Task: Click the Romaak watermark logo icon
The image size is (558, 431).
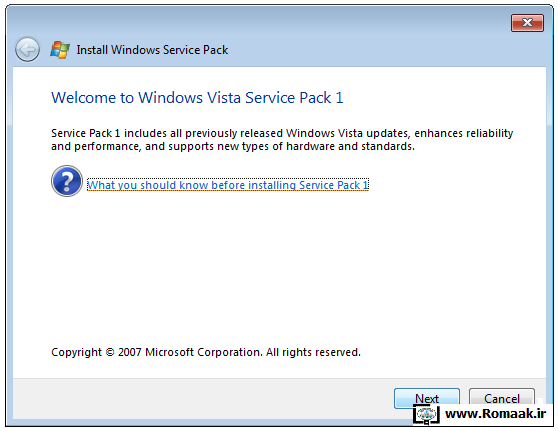Action: [426, 415]
